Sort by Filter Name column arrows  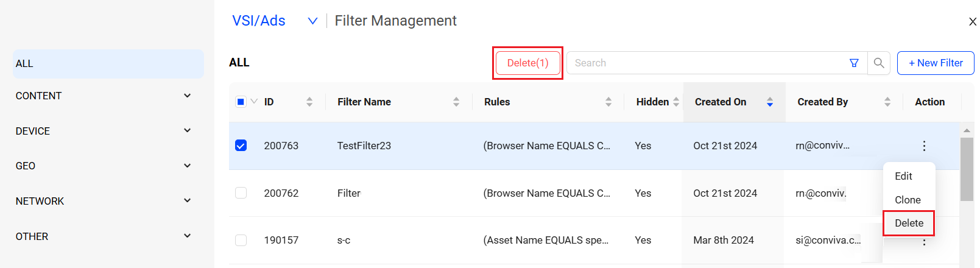[456, 102]
